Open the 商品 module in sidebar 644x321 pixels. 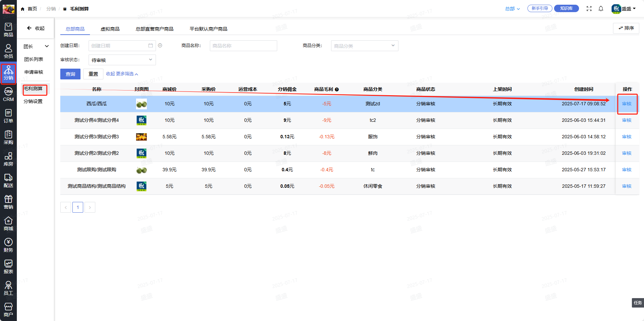tap(8, 30)
